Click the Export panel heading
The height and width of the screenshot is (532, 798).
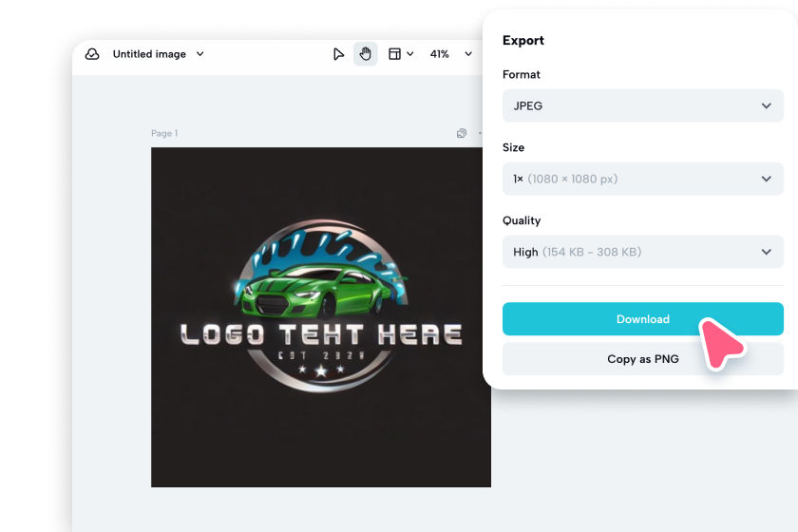pos(523,40)
